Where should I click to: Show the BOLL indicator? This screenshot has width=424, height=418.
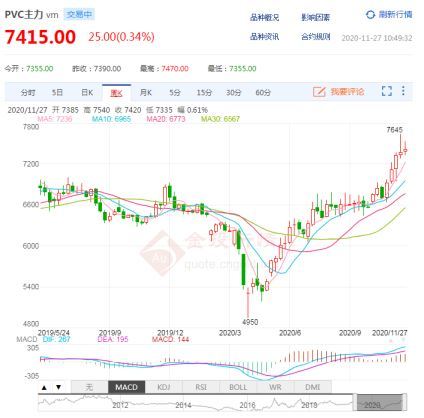238,387
